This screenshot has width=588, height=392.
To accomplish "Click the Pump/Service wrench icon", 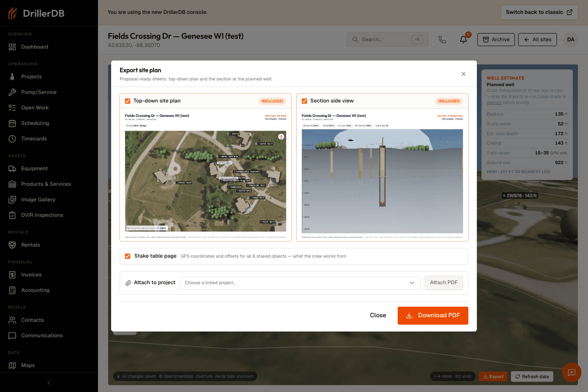I will tap(12, 92).
